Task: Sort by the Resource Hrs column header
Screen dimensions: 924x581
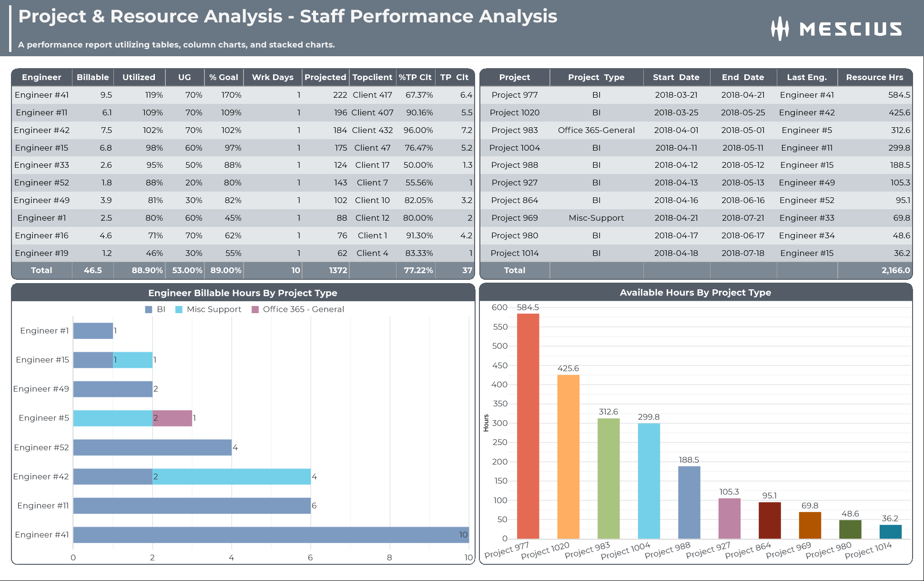Action: (x=875, y=77)
